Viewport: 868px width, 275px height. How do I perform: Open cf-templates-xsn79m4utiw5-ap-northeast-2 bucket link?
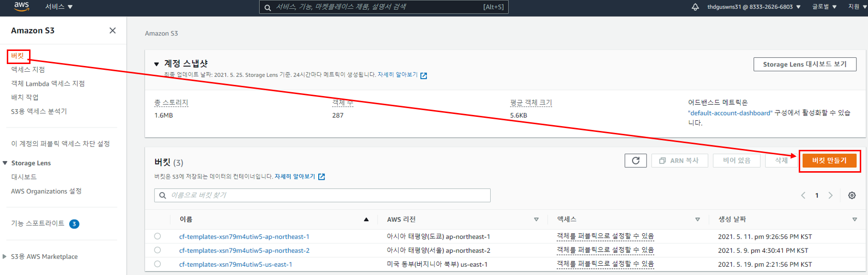pyautogui.click(x=244, y=251)
